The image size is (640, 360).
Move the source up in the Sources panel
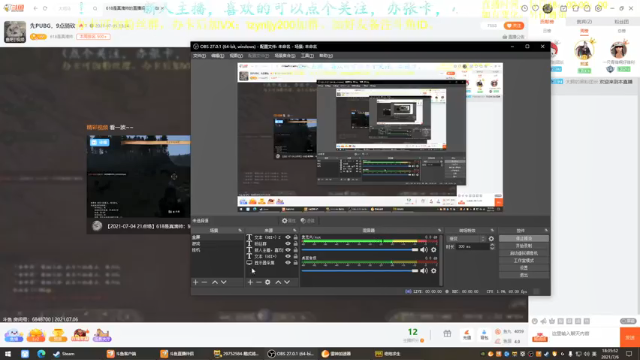pos(278,282)
